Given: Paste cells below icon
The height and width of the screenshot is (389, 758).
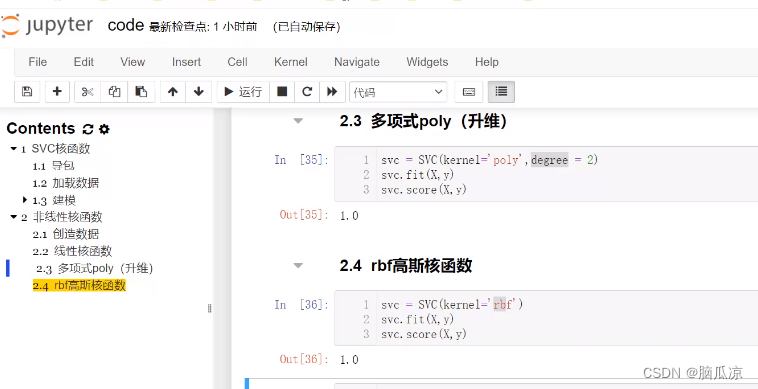Looking at the screenshot, I should [141, 92].
